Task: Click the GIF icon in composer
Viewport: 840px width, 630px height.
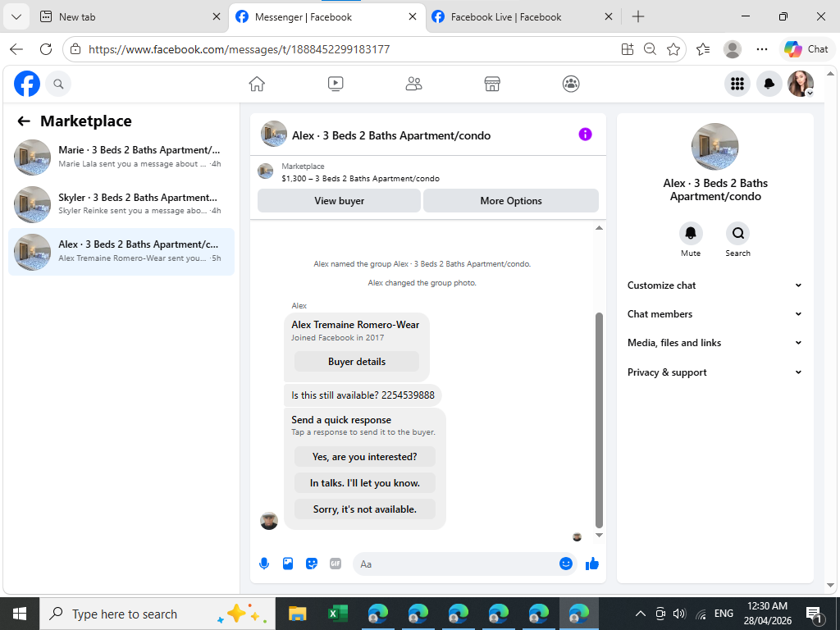Action: click(336, 564)
